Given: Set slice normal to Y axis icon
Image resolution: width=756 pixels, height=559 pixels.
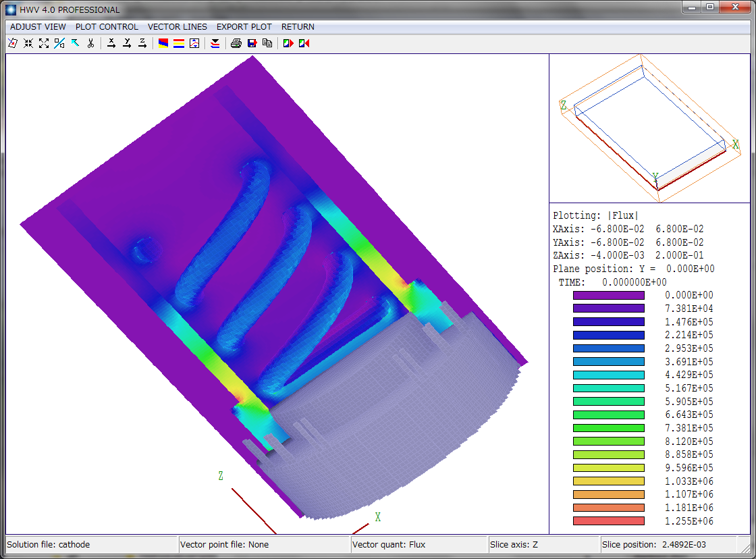Looking at the screenshot, I should pyautogui.click(x=127, y=43).
